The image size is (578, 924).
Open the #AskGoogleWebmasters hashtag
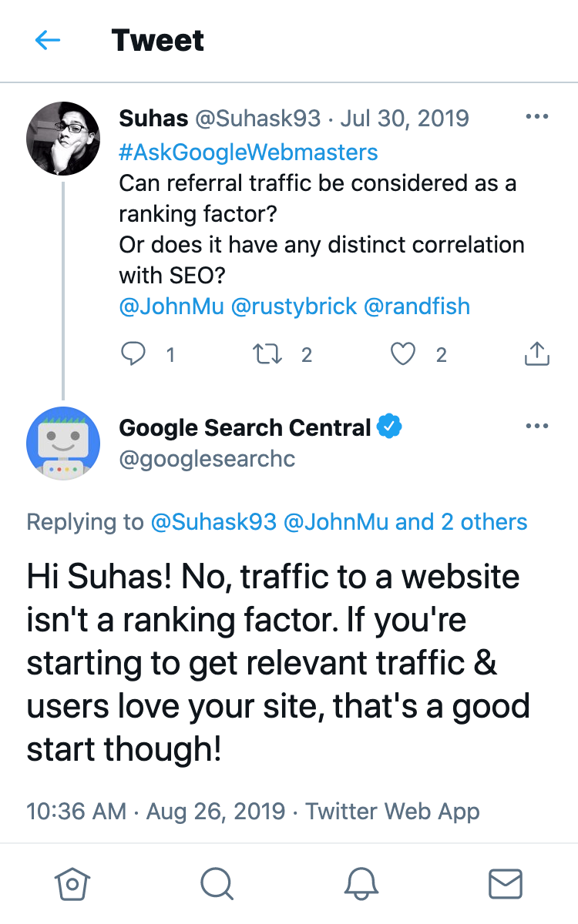[248, 152]
